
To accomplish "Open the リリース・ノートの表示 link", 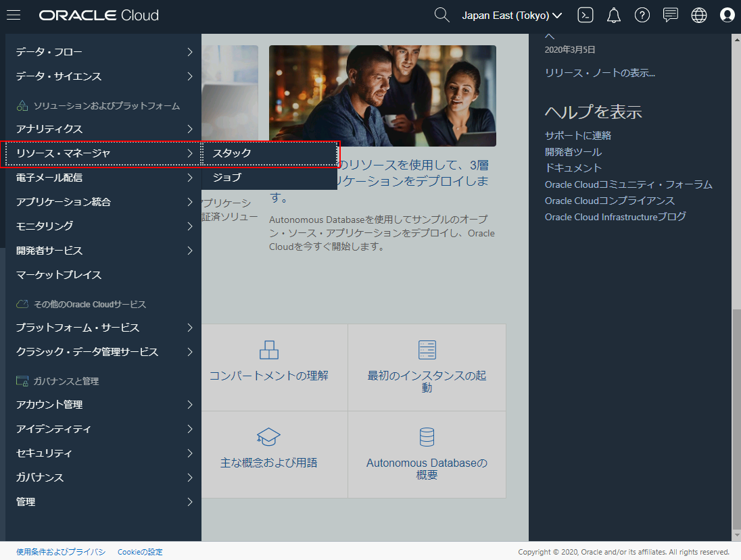I will 599,72.
